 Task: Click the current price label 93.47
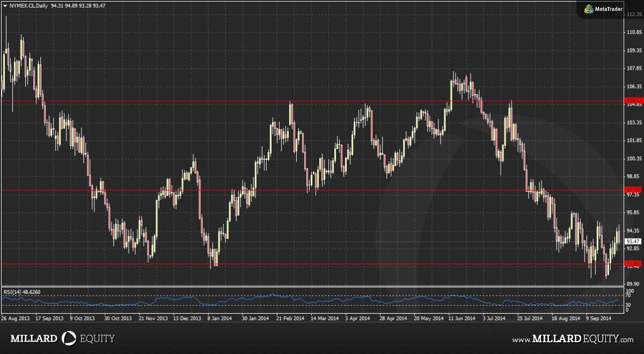click(634, 241)
